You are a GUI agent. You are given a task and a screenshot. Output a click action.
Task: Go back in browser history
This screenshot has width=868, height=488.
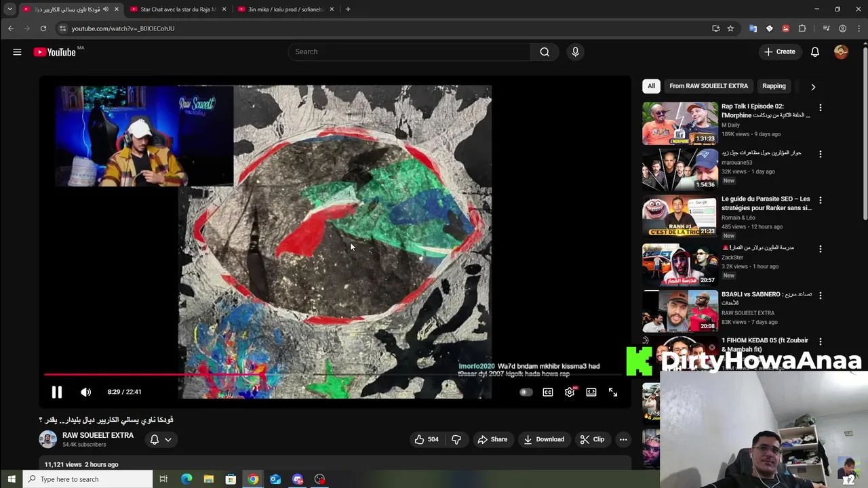[11, 28]
